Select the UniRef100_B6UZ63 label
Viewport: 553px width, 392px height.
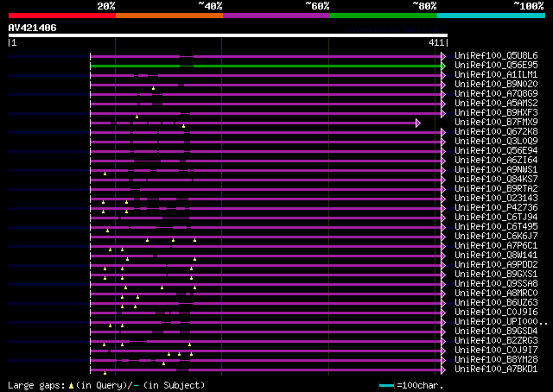(496, 303)
